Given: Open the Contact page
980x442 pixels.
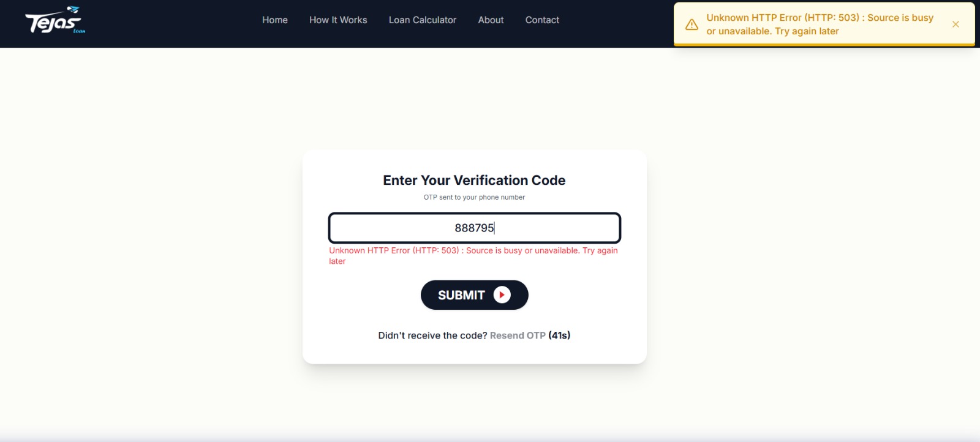Looking at the screenshot, I should click(x=542, y=20).
